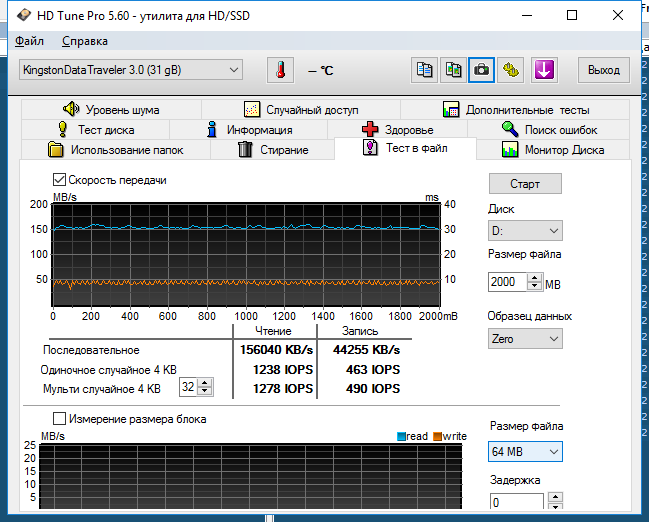
Task: Open the Здоровье tab
Action: [x=397, y=130]
